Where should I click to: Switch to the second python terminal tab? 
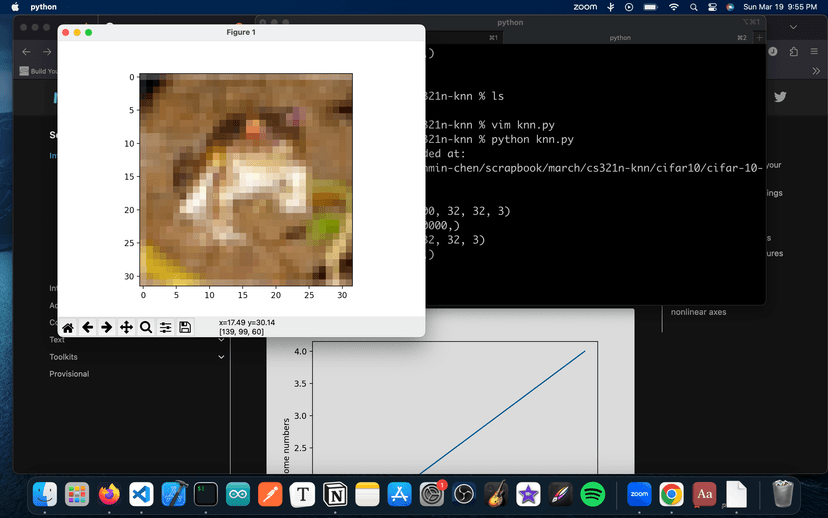coord(620,37)
